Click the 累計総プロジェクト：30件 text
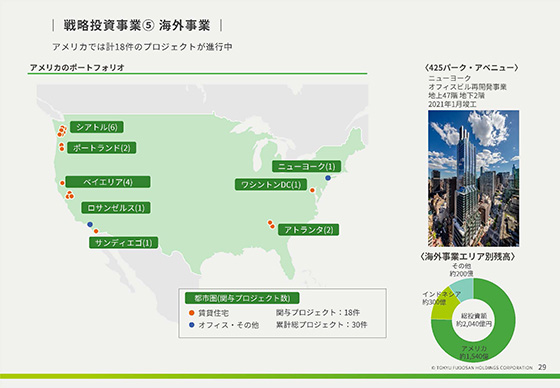Viewport: 560px width, 388px height. (321, 325)
